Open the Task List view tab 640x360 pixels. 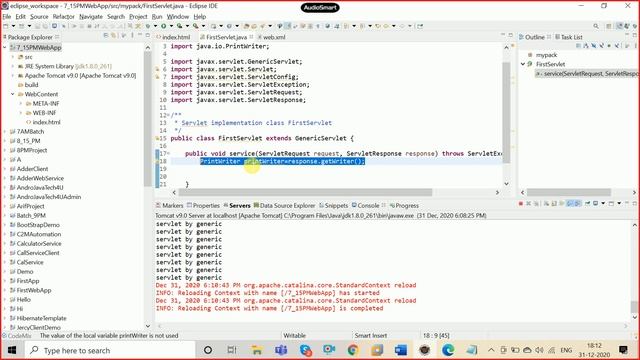pos(569,37)
